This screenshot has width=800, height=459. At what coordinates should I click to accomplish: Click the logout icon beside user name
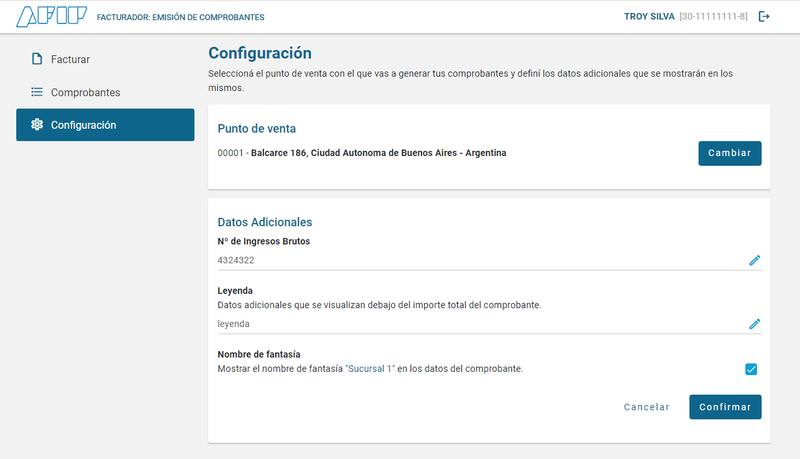click(x=765, y=16)
